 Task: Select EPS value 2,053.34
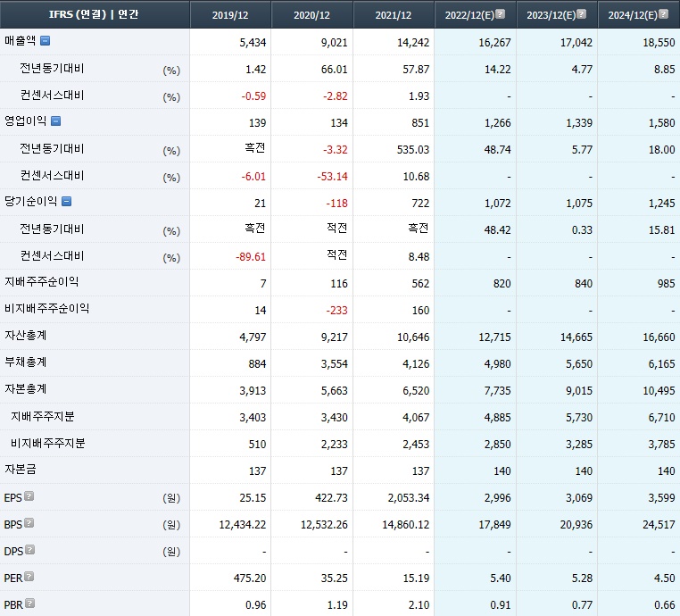click(409, 498)
